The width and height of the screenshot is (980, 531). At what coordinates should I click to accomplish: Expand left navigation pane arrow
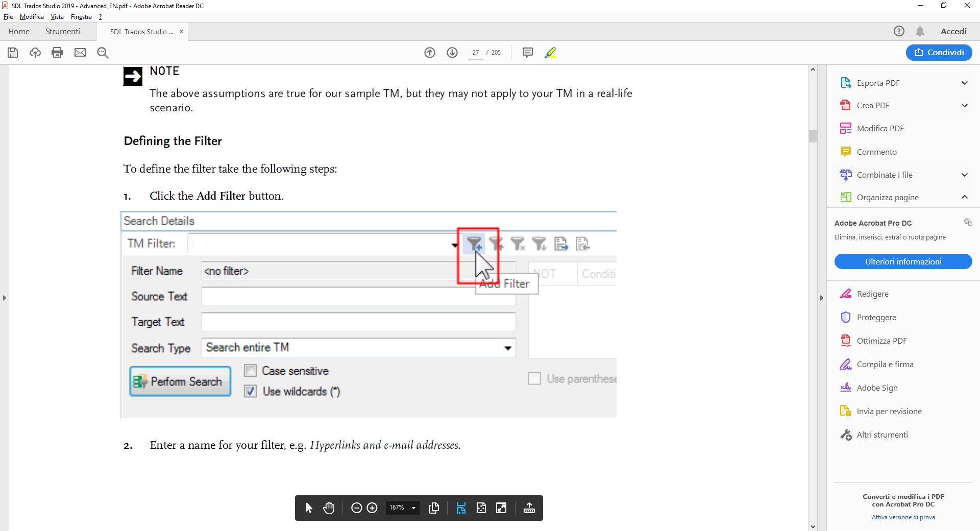[5, 298]
